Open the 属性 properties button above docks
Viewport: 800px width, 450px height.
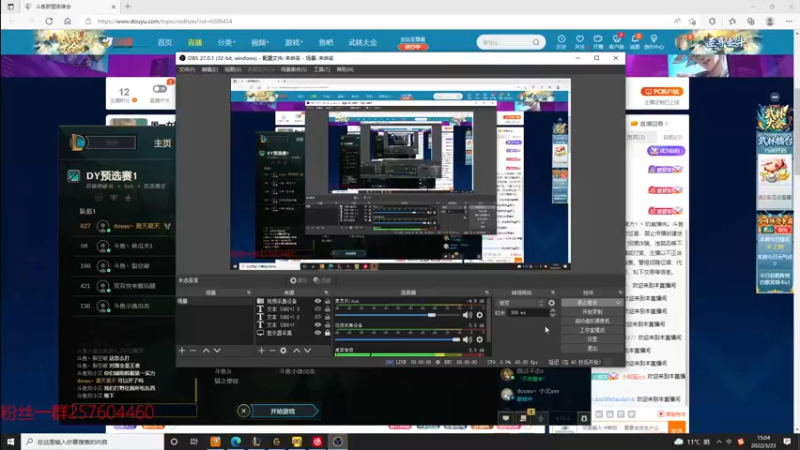click(298, 280)
